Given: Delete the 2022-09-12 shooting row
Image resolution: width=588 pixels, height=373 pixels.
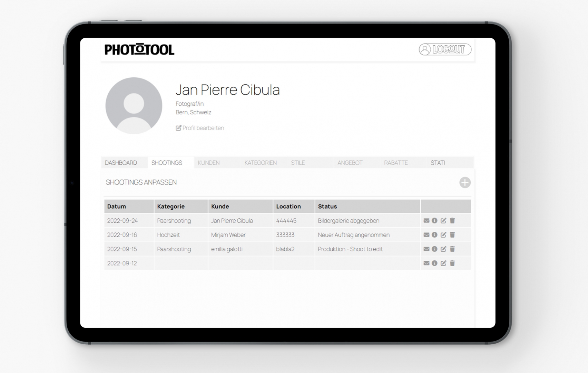Looking at the screenshot, I should (452, 263).
